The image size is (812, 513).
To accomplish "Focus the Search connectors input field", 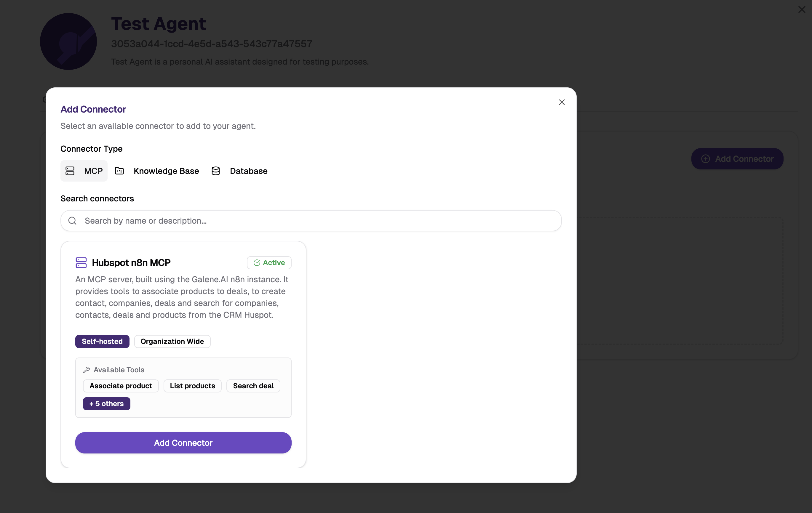I will 311,221.
